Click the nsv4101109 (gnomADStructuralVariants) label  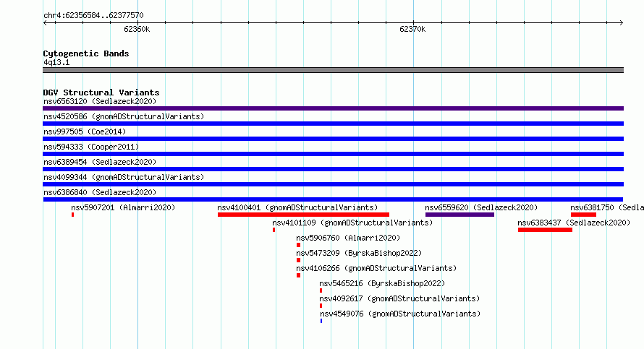click(x=352, y=223)
